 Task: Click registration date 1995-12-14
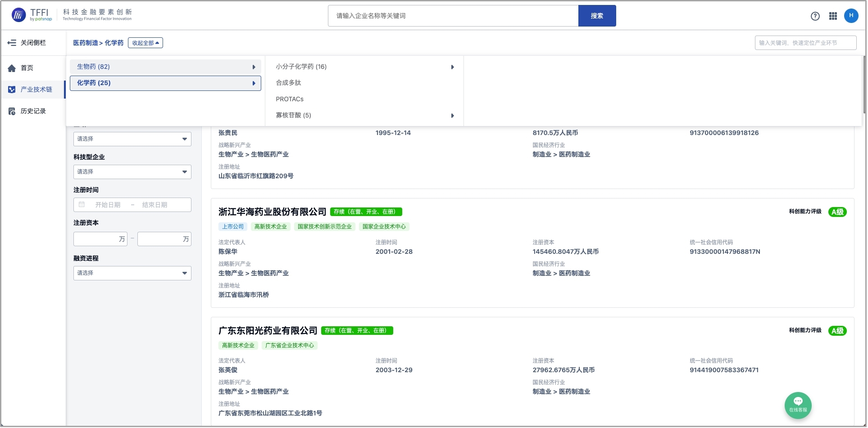393,133
